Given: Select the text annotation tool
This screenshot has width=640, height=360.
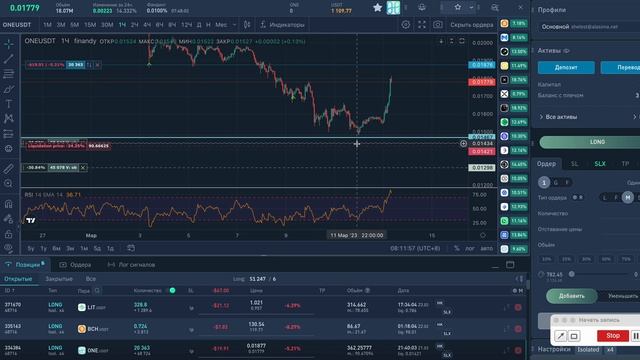Looking at the screenshot, I should pos(9,104).
